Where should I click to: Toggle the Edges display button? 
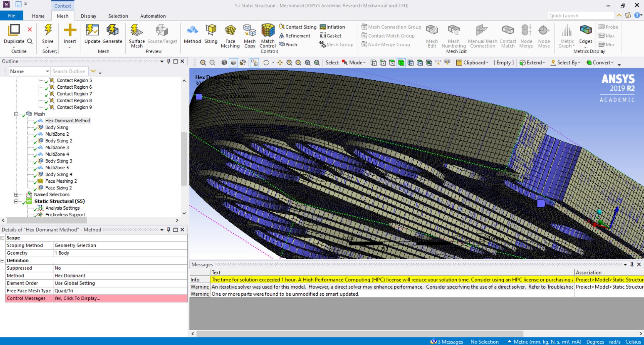(x=586, y=34)
